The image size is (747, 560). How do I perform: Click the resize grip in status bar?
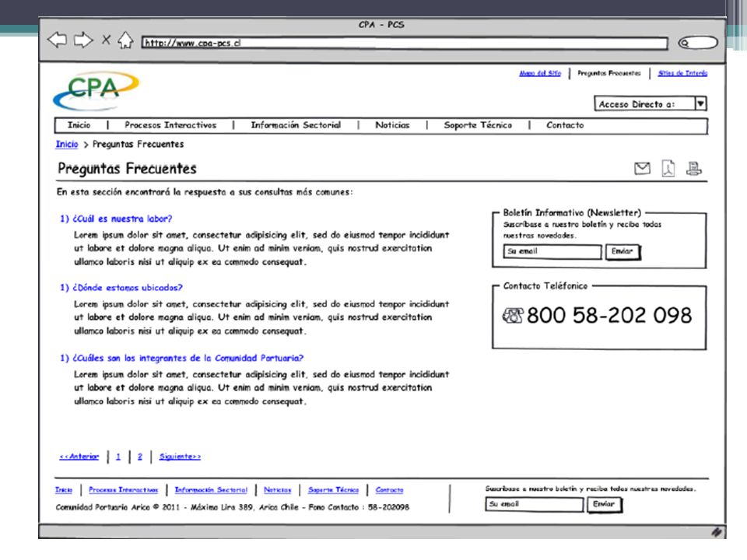pyautogui.click(x=717, y=532)
